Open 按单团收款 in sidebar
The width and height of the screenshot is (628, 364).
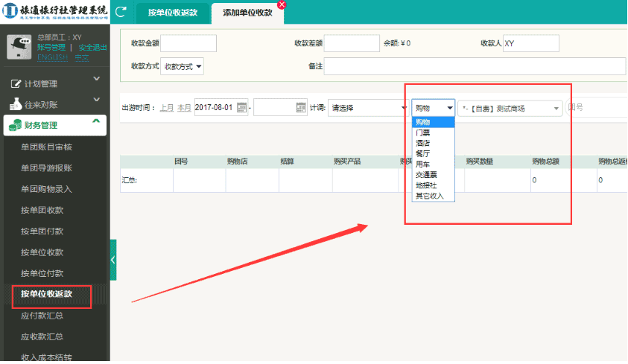pyautogui.click(x=42, y=210)
